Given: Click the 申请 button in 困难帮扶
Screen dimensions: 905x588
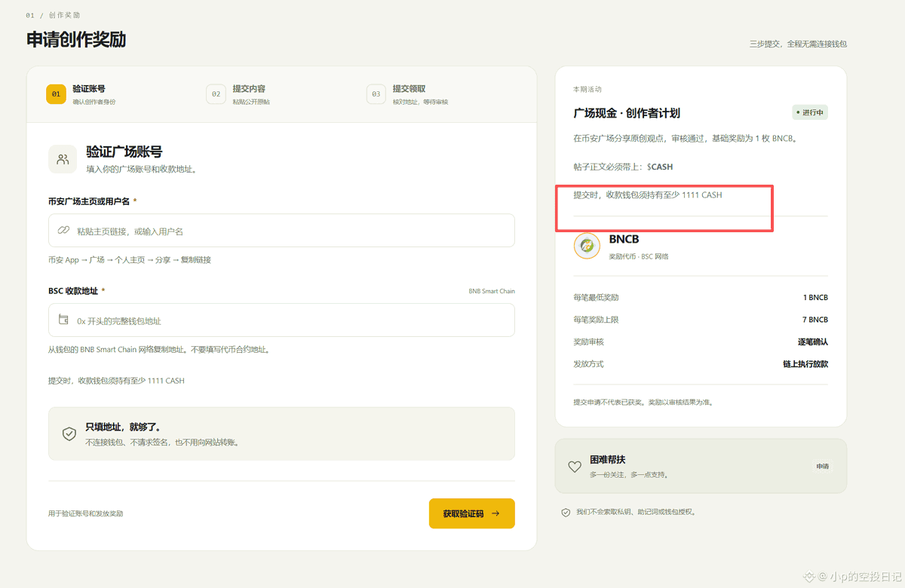Looking at the screenshot, I should pyautogui.click(x=822, y=467).
